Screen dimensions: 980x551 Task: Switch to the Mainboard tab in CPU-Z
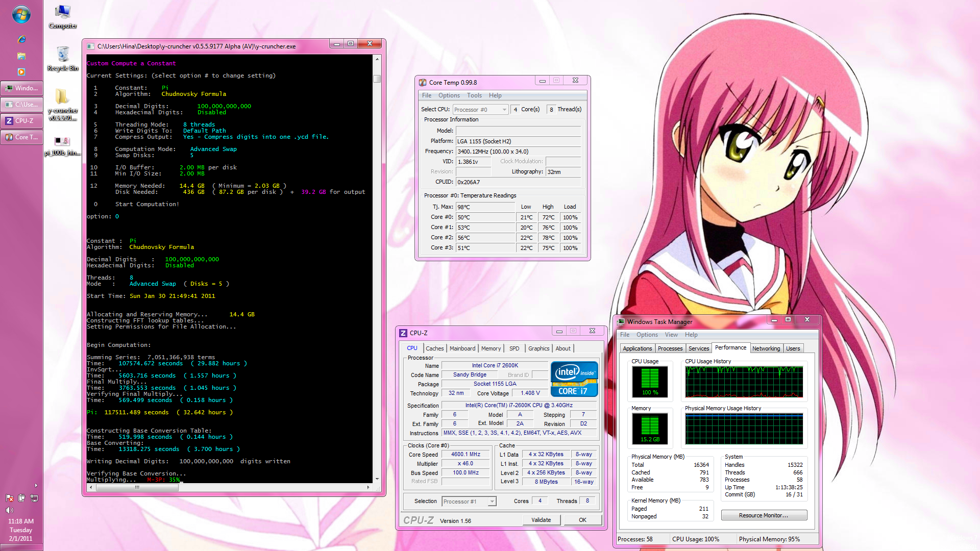click(x=462, y=348)
